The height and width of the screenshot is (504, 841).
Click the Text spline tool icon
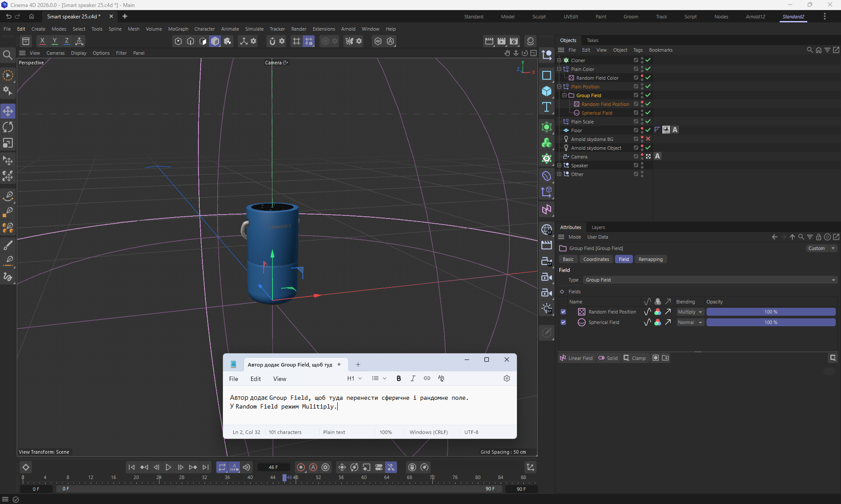(x=547, y=107)
